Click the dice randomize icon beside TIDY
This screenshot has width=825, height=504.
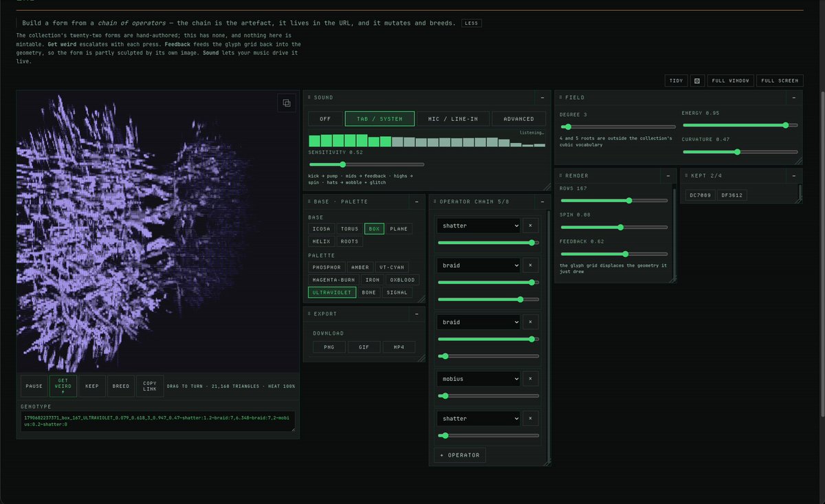tap(697, 80)
